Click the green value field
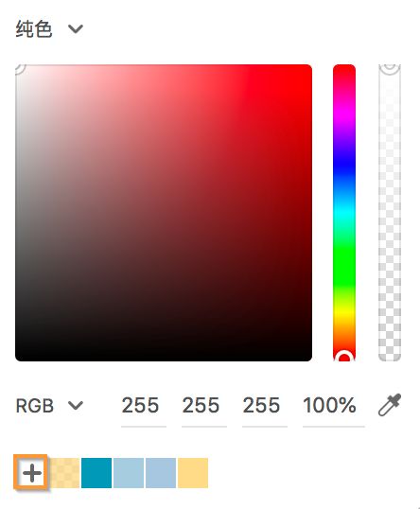Screen dimensions: 420x509 [x=203, y=409]
